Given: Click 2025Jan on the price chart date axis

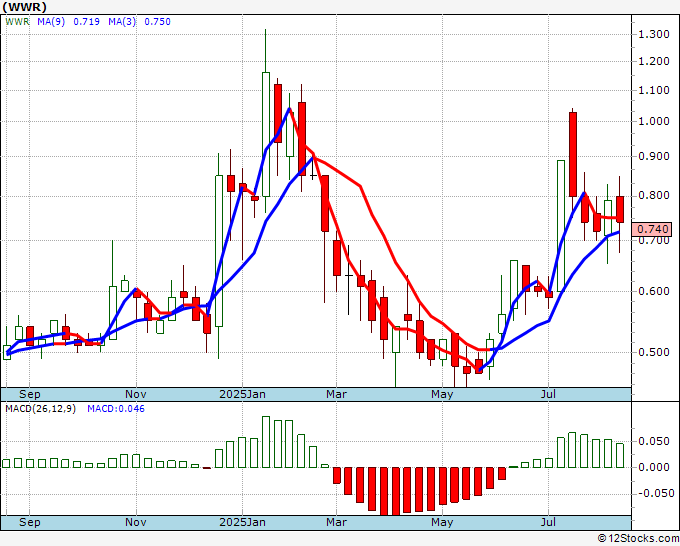Looking at the screenshot, I should click(242, 394).
